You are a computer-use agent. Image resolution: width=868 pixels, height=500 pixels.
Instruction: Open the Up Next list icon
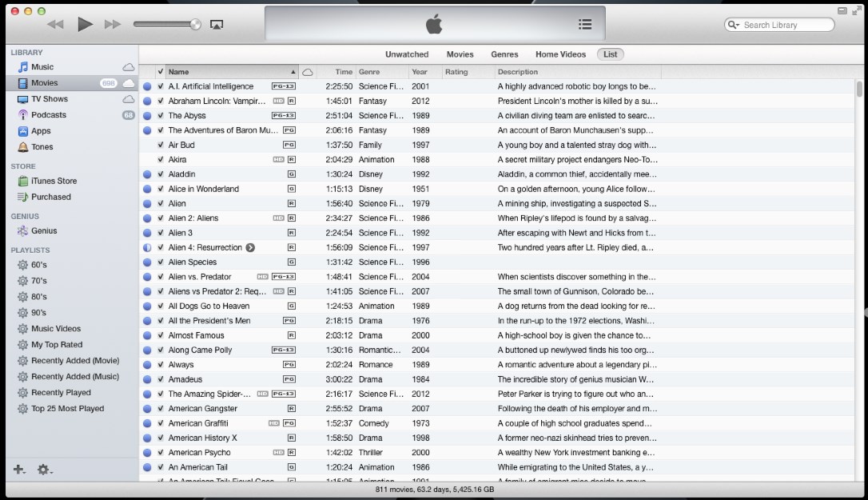point(584,24)
